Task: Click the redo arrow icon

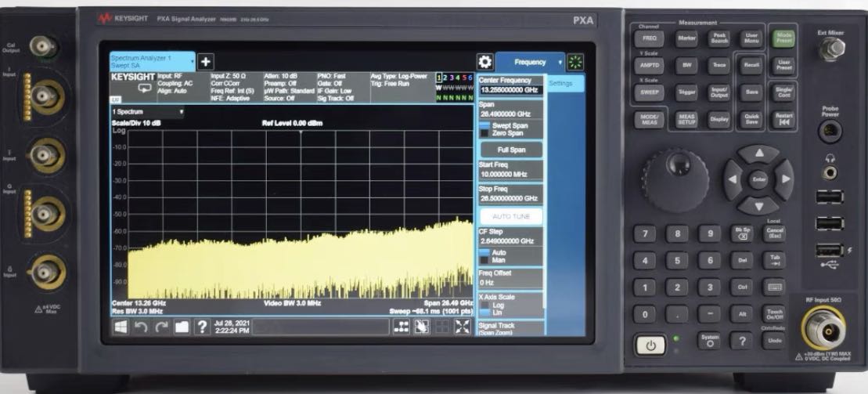Action: [x=161, y=327]
